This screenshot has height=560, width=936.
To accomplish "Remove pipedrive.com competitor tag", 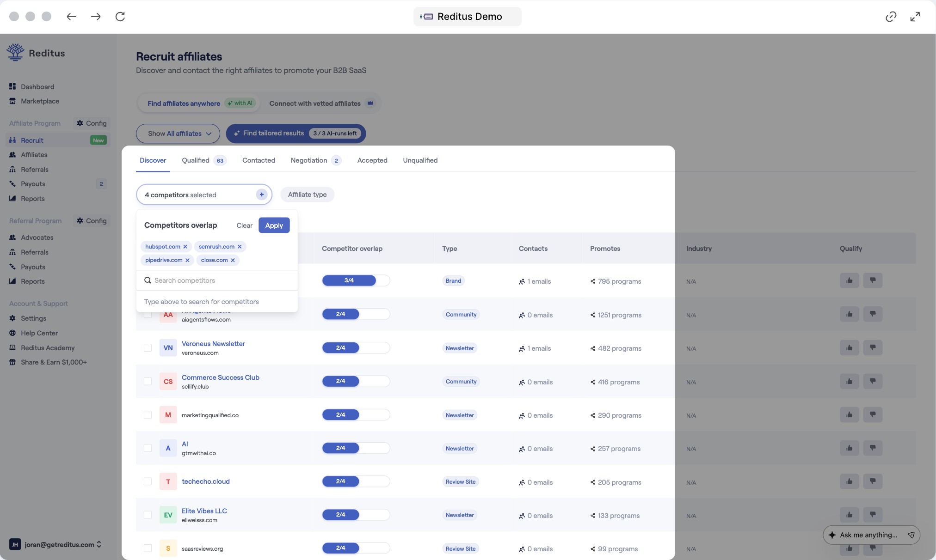I will click(187, 260).
